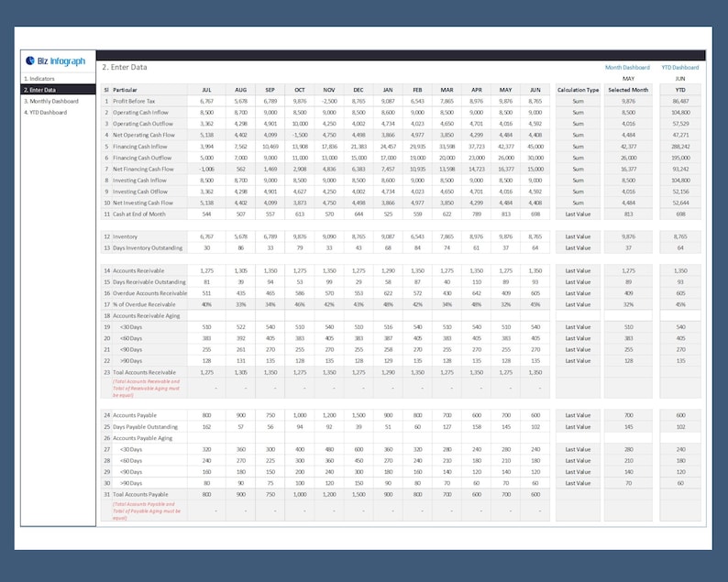Click the NOV Profit Before Tax cell -2,500
This screenshot has height=582, width=728.
[329, 101]
